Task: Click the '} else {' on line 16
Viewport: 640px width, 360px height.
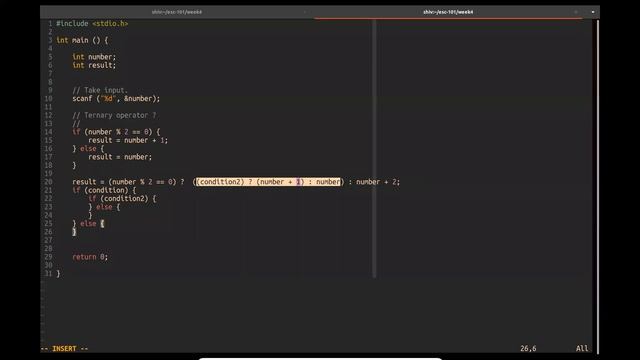Action: click(x=88, y=149)
